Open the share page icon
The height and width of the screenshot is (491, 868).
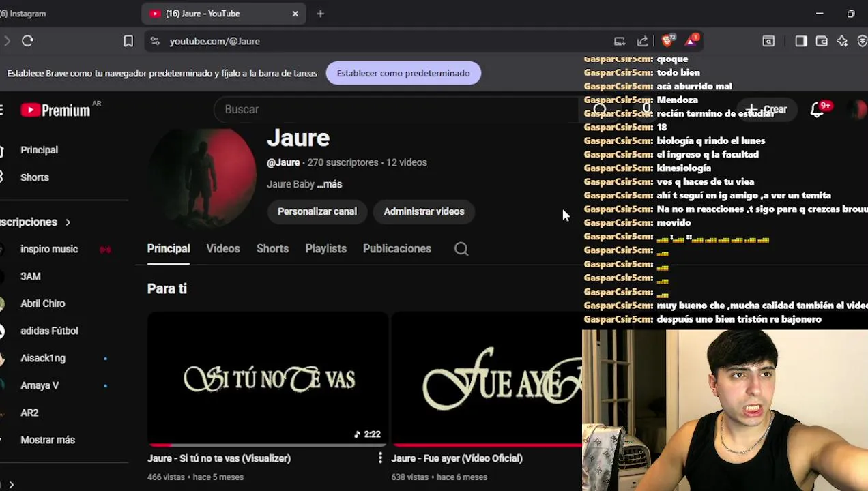pos(642,41)
